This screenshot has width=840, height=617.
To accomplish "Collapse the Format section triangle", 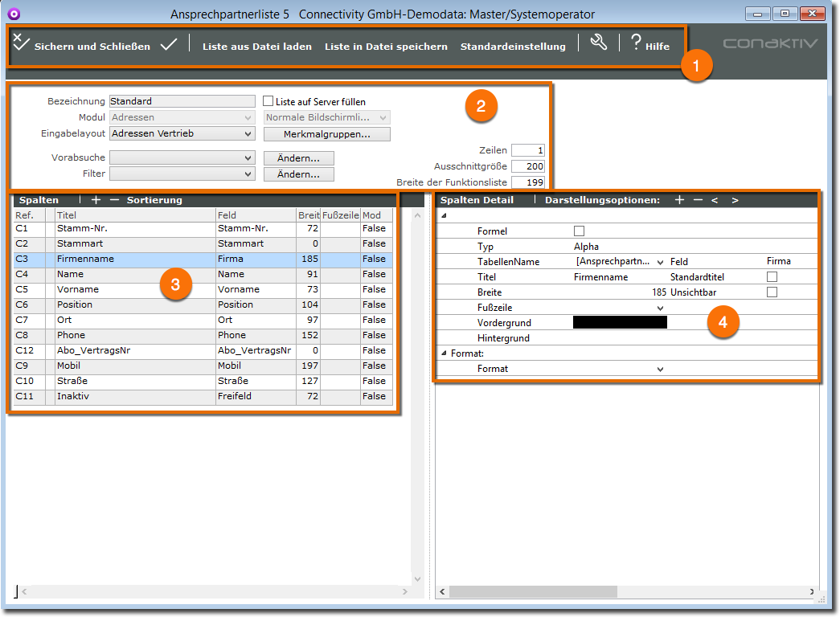I will point(445,353).
